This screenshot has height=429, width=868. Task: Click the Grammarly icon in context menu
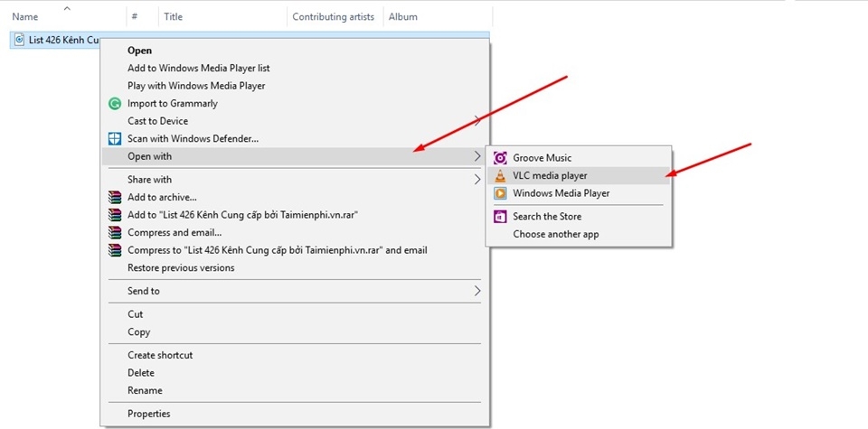(x=115, y=103)
